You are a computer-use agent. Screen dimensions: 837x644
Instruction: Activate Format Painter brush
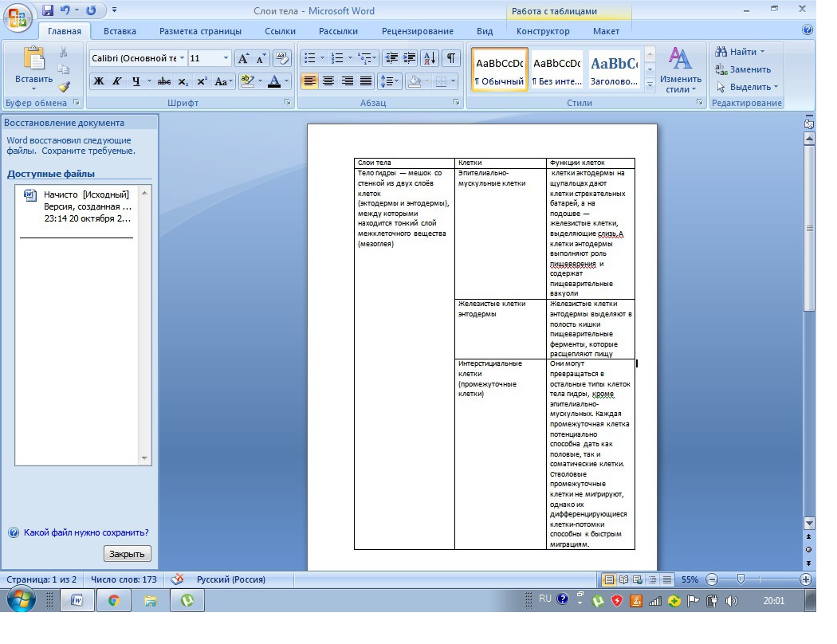pos(65,86)
